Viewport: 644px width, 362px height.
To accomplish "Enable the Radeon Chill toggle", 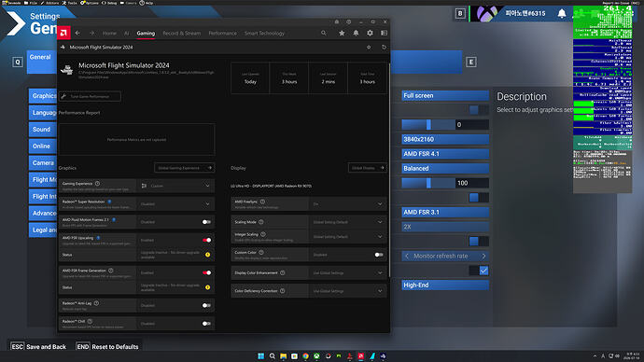I will (x=206, y=324).
